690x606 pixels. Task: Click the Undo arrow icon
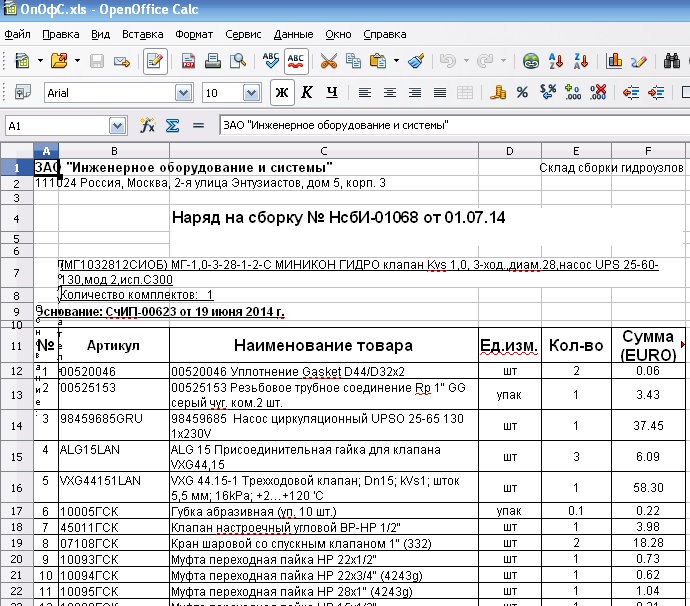click(448, 61)
